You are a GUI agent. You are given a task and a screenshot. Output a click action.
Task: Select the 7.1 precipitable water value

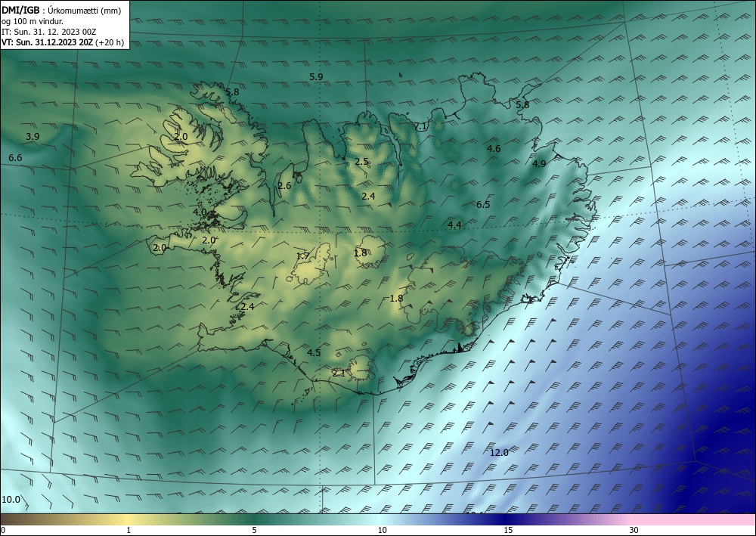pyautogui.click(x=421, y=126)
